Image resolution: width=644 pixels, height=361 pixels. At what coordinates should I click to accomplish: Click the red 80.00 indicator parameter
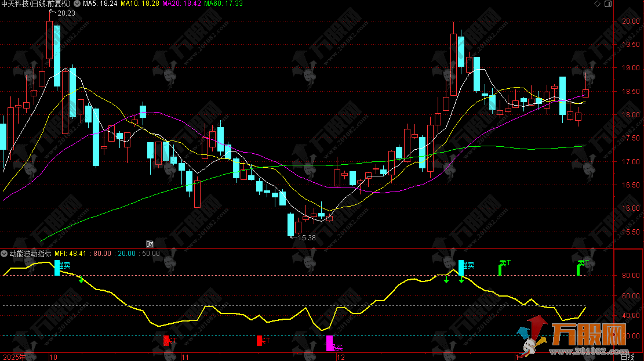[102, 254]
